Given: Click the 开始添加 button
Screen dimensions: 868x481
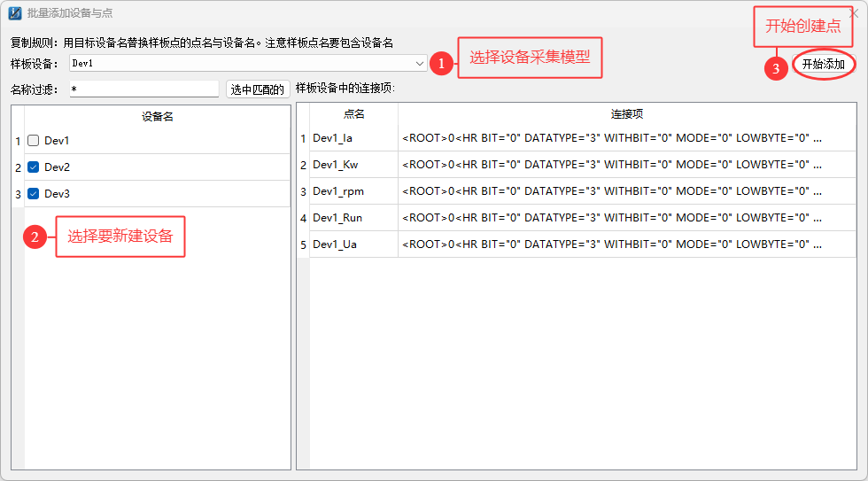Looking at the screenshot, I should [x=824, y=64].
